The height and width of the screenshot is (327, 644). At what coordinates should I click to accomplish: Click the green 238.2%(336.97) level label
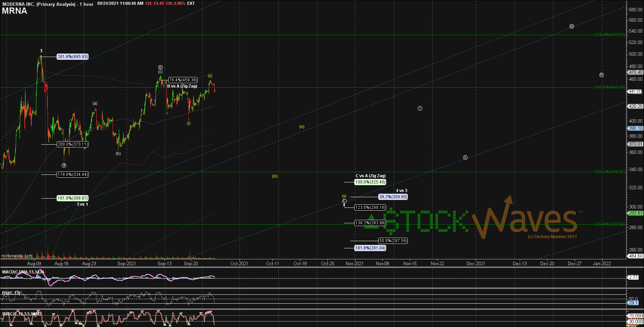[610, 171]
